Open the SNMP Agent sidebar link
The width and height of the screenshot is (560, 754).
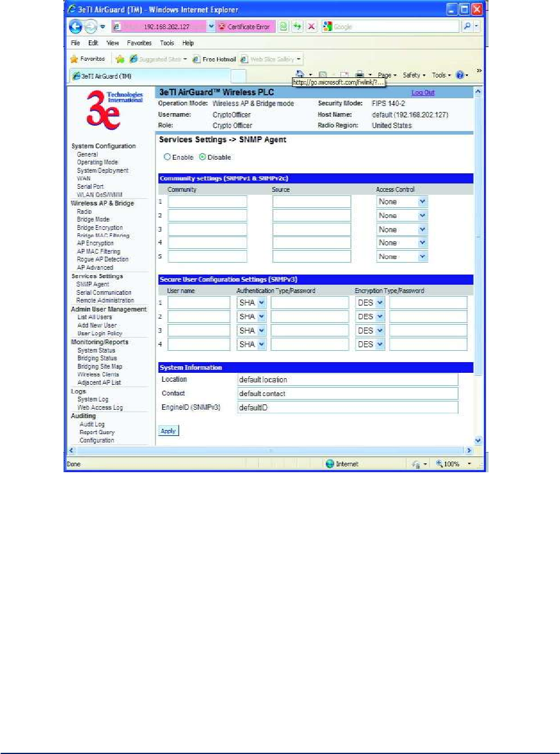click(x=93, y=285)
